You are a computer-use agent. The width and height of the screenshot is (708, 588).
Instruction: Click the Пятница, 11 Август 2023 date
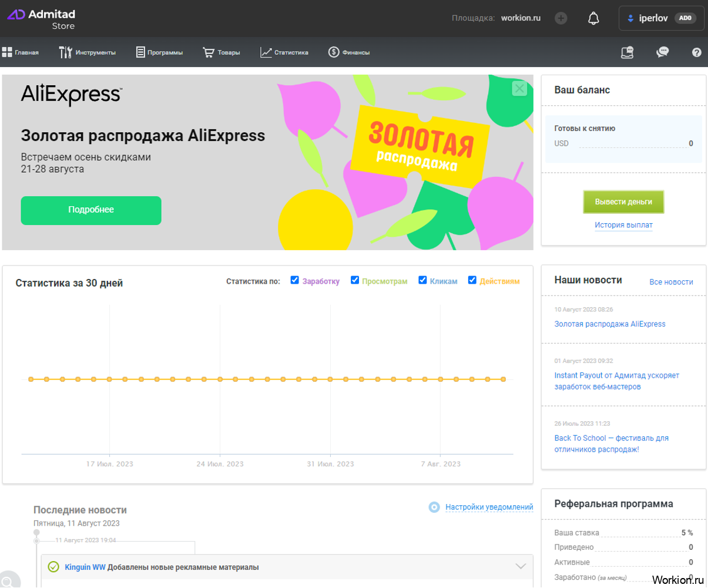click(76, 523)
